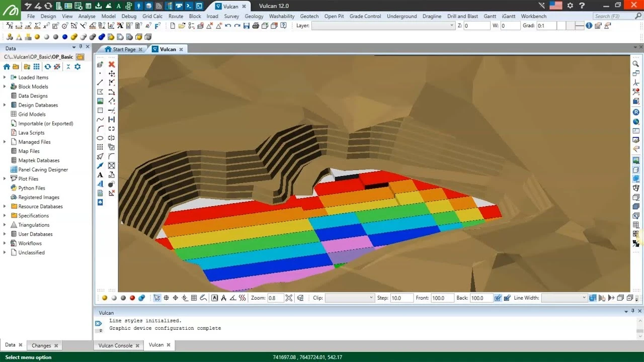The image size is (644, 362).
Task: Select the Rectangle tool
Action: point(100,110)
